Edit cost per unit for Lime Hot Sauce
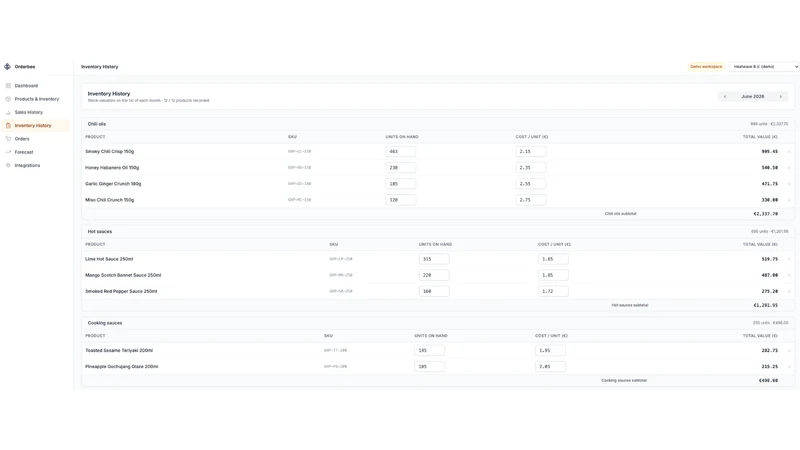The width and height of the screenshot is (800, 450). pos(553,259)
